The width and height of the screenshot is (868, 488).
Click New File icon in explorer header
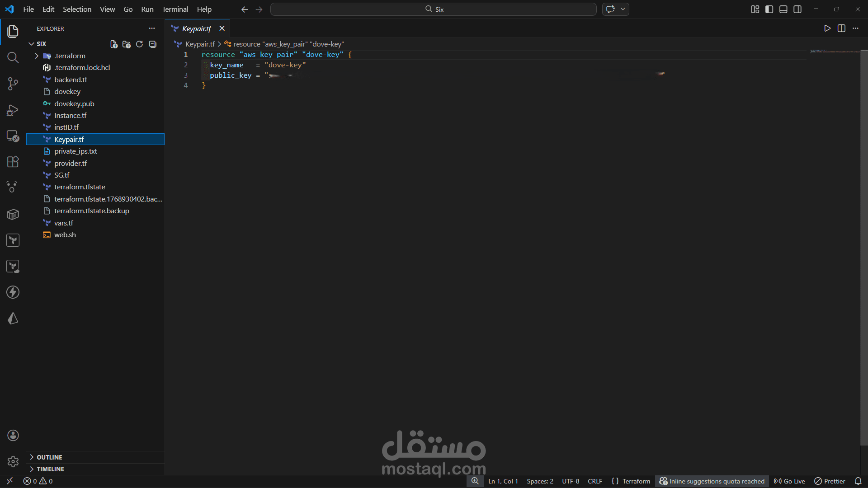(x=114, y=44)
